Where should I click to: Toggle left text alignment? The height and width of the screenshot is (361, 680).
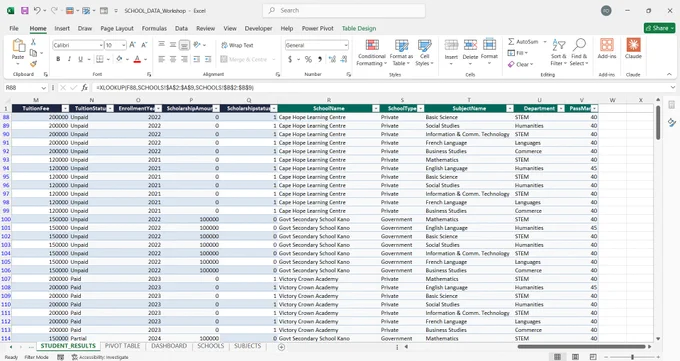[162, 59]
